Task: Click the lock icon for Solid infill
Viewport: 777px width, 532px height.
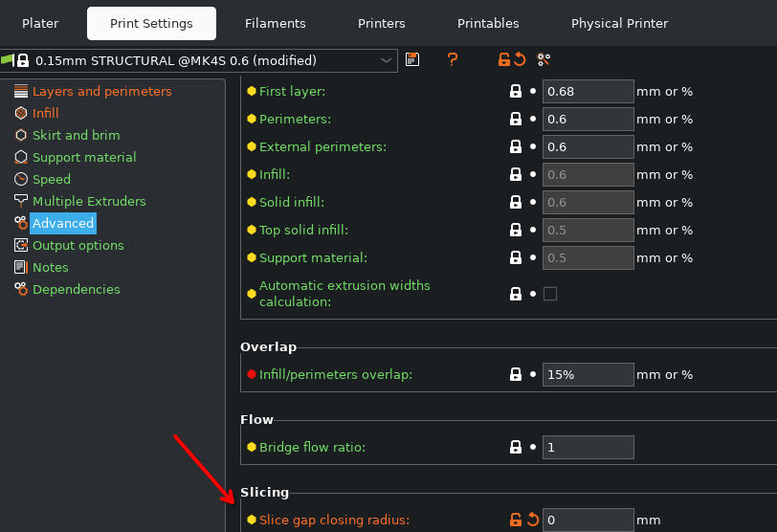Action: [x=516, y=202]
